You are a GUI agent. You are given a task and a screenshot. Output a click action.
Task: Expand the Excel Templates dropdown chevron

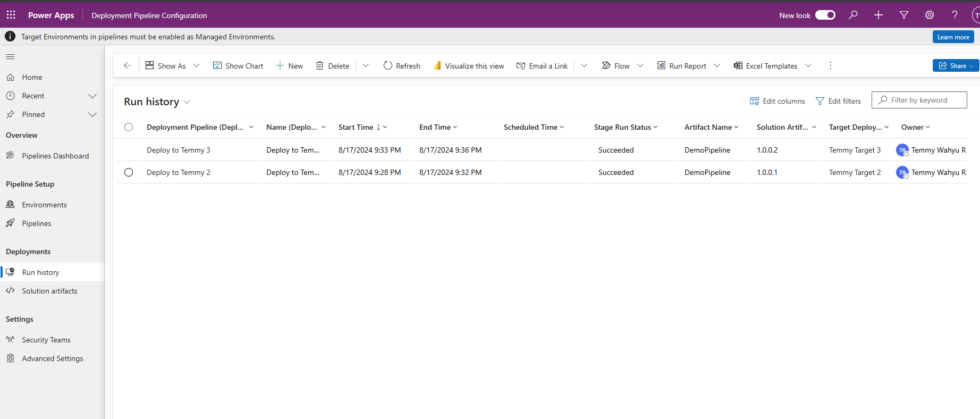coord(808,65)
